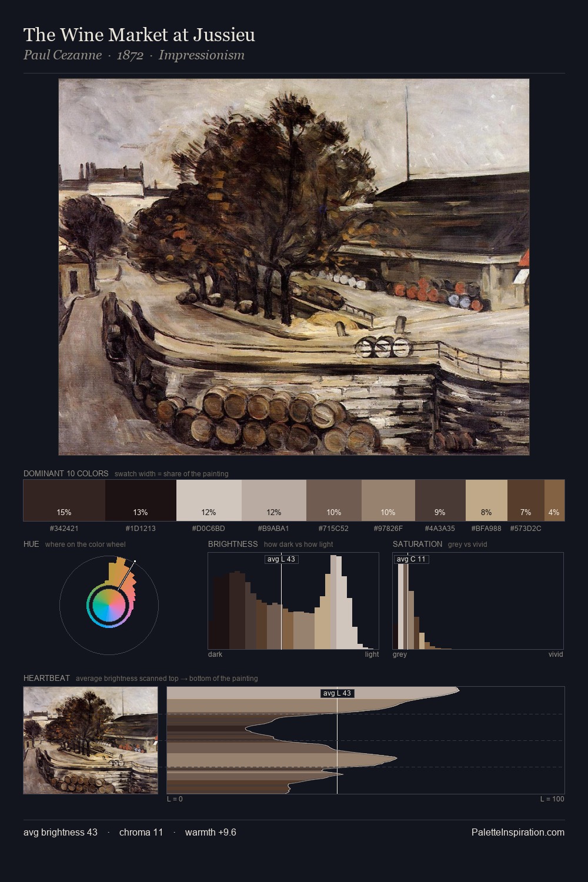Select the hex code #1D1213
588x882 pixels.
tap(141, 529)
